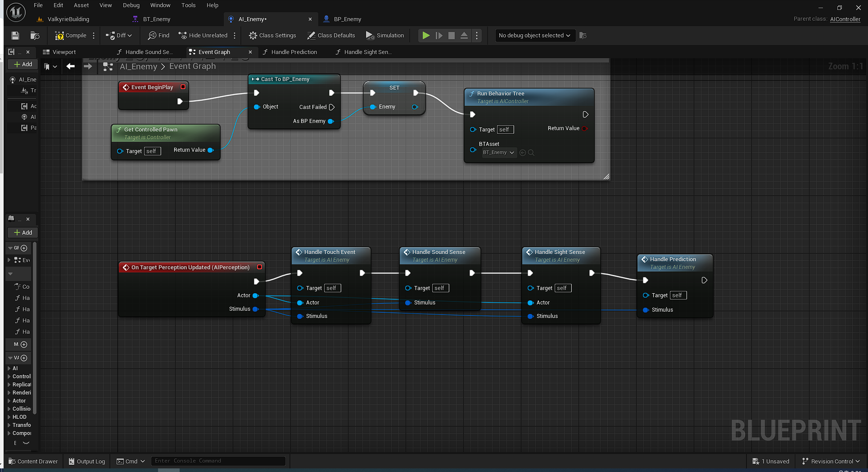Close the AI_Enemy asset tab
The width and height of the screenshot is (868, 472).
click(x=310, y=19)
